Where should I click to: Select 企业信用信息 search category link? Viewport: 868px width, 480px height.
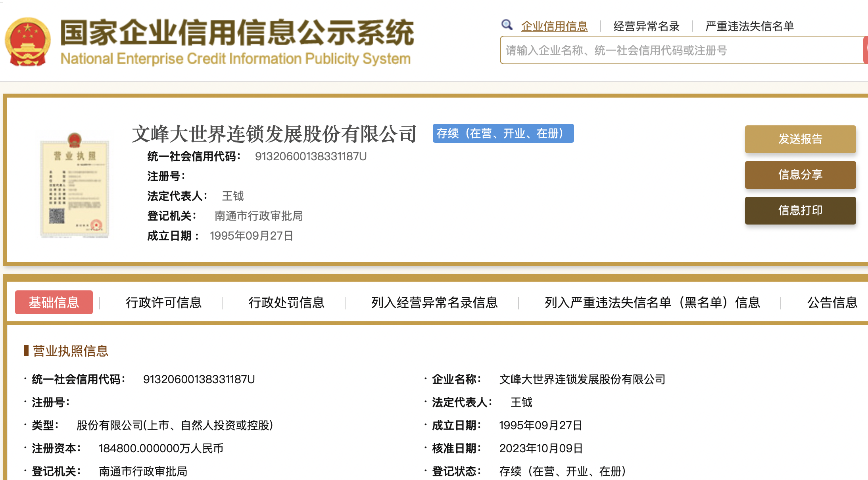554,26
